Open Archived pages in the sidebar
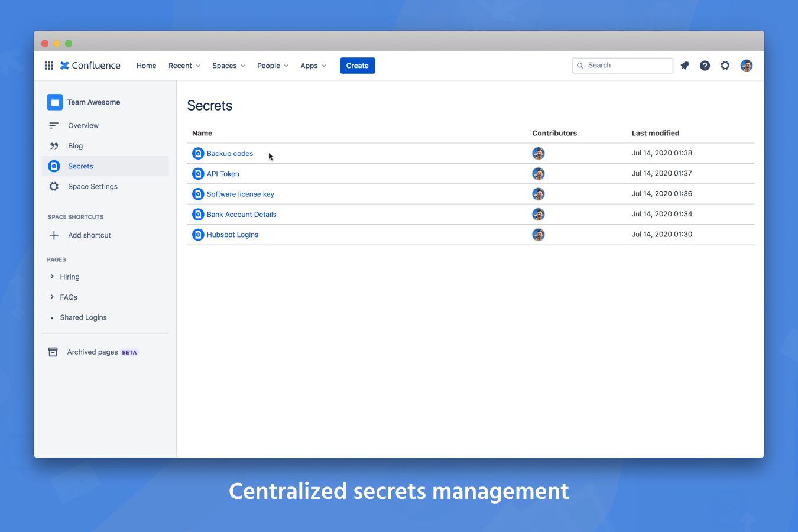 tap(105, 352)
